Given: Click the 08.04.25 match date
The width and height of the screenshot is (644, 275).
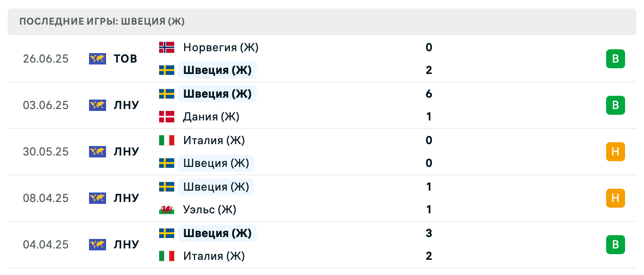Looking at the screenshot, I should 46,198.
